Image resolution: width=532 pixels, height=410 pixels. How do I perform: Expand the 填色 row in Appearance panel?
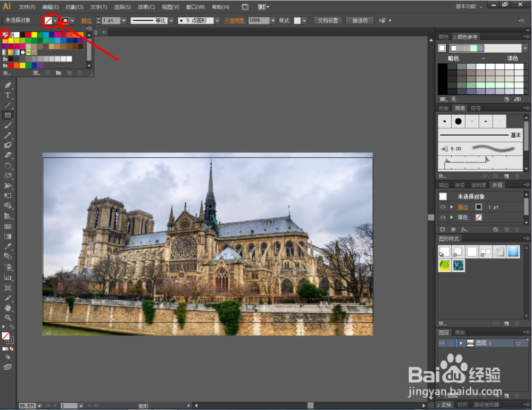click(x=452, y=217)
